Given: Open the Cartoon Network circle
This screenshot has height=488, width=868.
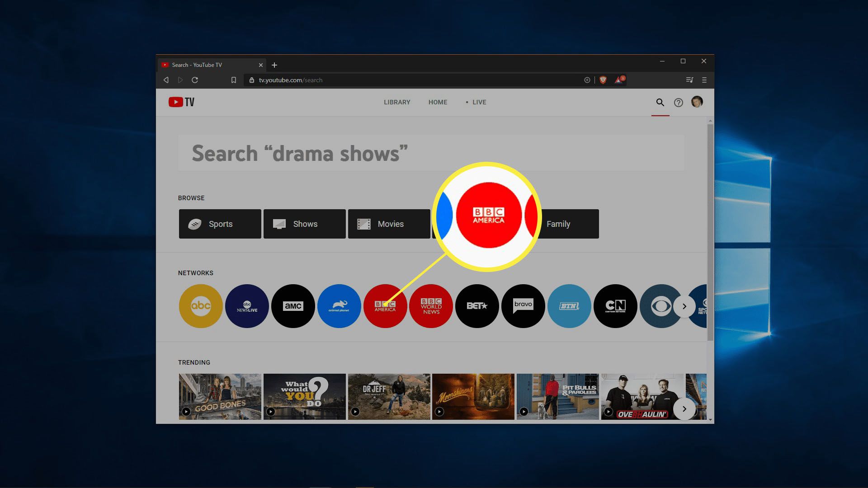Looking at the screenshot, I should point(615,306).
